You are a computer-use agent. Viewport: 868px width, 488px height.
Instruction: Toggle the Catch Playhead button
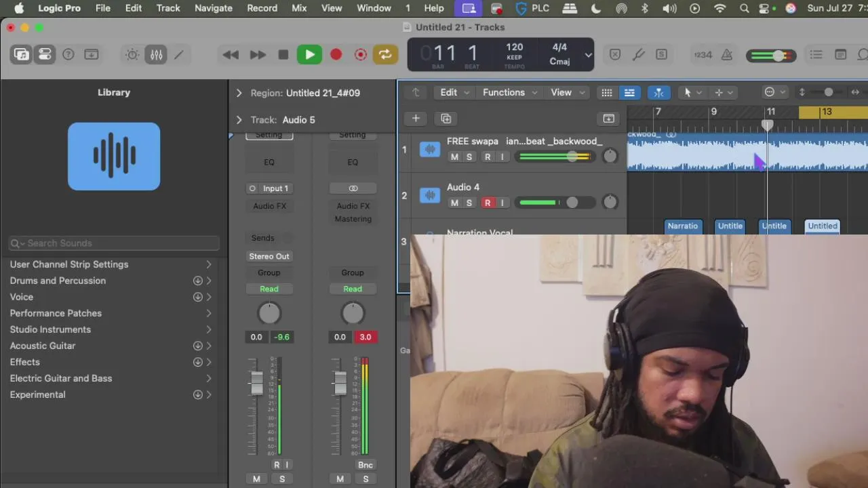[x=658, y=93]
